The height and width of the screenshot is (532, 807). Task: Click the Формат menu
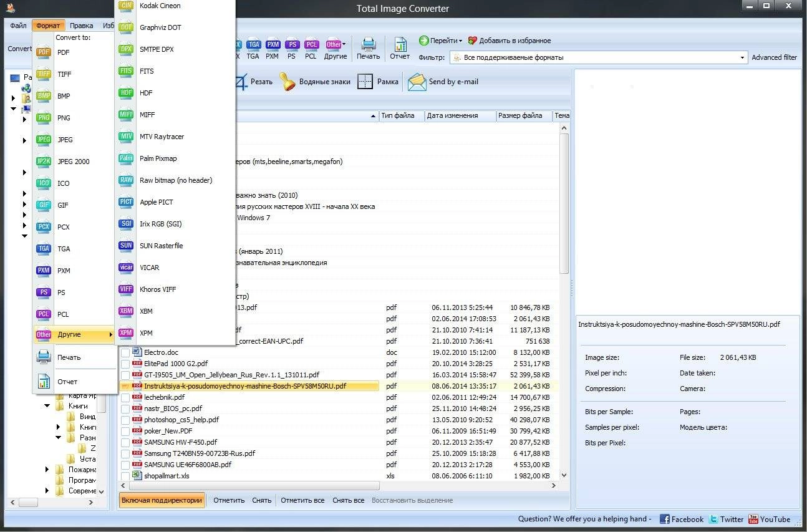click(x=48, y=26)
